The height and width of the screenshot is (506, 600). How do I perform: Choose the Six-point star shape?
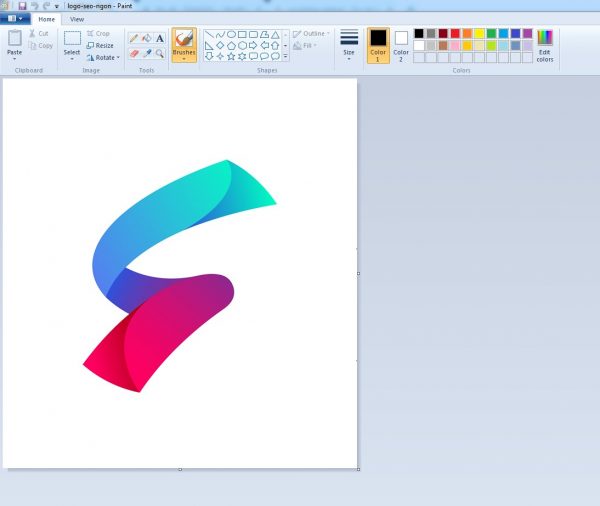242,57
